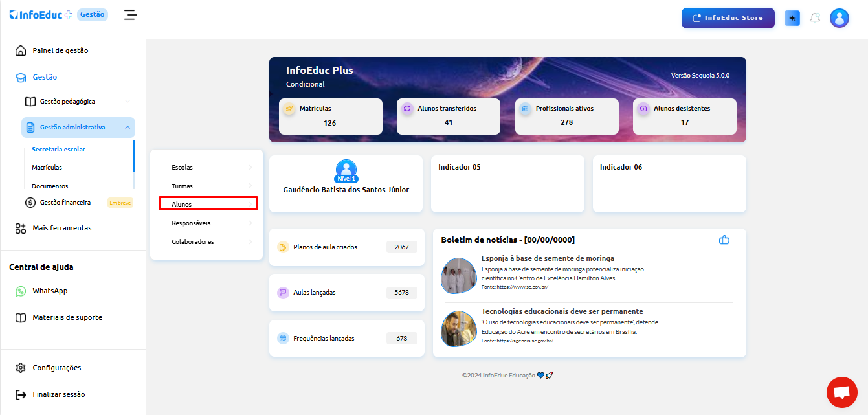The width and height of the screenshot is (868, 415).
Task: Collapse sidebar with hamburger menu icon
Action: [131, 14]
